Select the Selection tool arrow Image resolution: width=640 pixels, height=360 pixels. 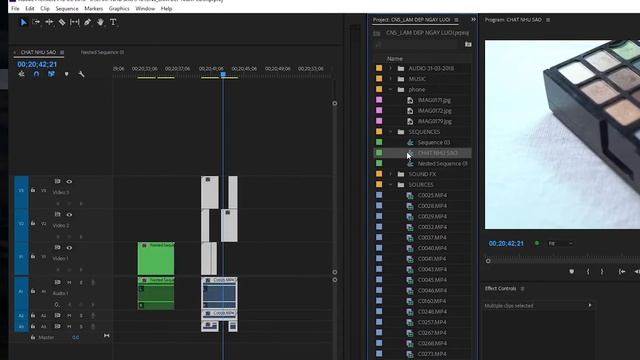point(23,22)
